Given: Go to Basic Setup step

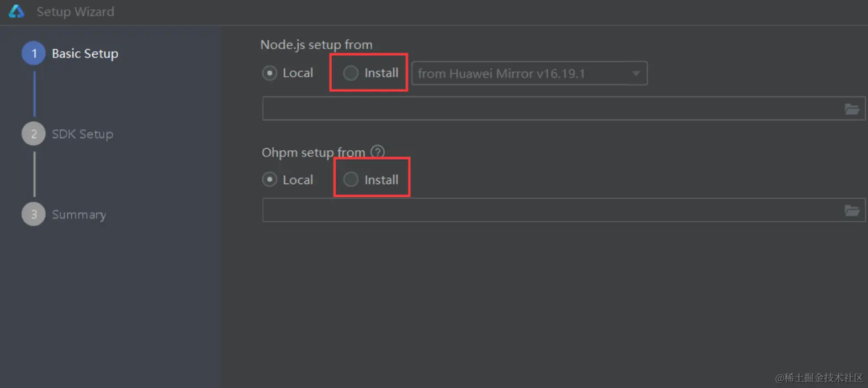Looking at the screenshot, I should tap(85, 54).
